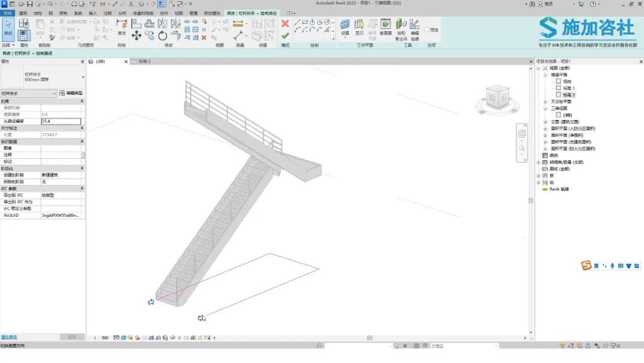Close the (3D) view tab
The image size is (644, 363).
coord(126,61)
